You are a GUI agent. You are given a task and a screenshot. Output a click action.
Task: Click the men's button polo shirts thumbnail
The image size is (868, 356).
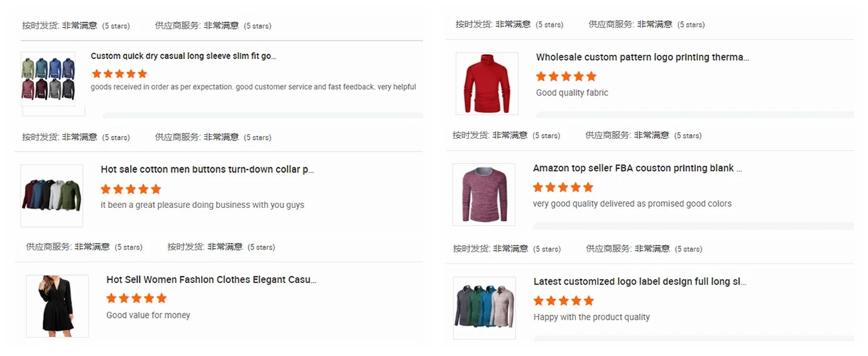[x=52, y=195]
